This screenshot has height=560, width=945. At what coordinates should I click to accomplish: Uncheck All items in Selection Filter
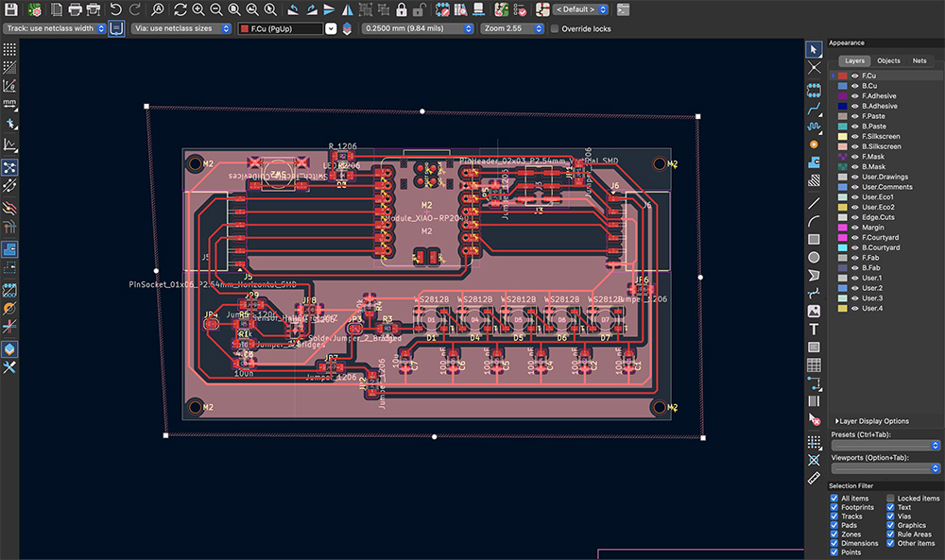(x=834, y=498)
